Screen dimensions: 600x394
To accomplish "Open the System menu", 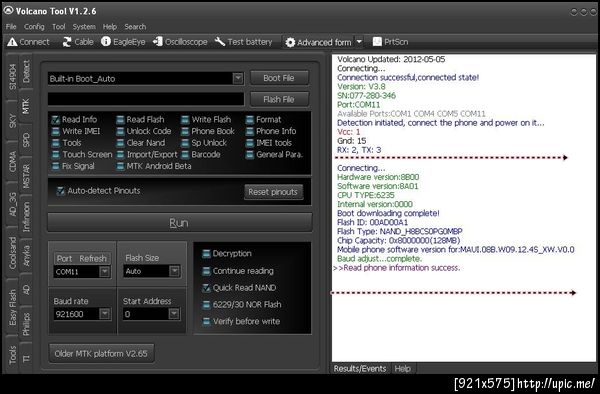I will [84, 27].
